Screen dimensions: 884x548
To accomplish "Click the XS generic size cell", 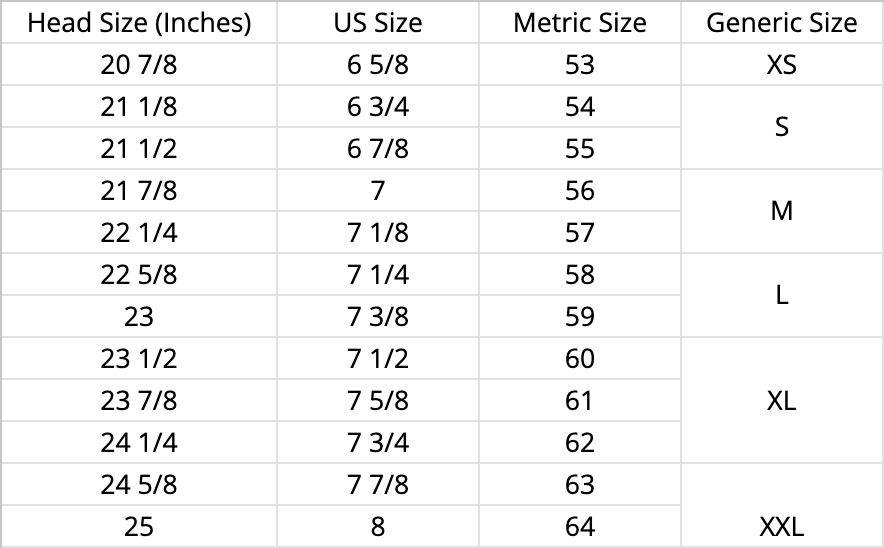I will click(782, 65).
